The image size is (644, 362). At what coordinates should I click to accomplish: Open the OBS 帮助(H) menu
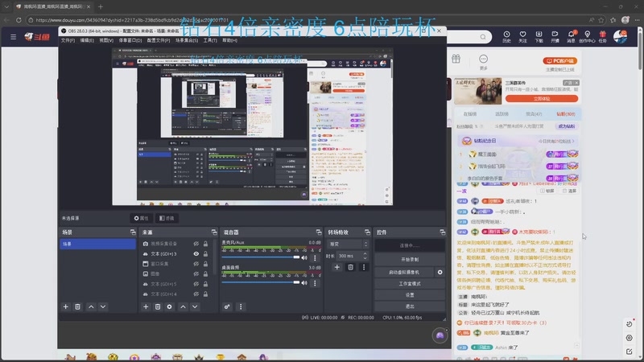pyautogui.click(x=229, y=40)
